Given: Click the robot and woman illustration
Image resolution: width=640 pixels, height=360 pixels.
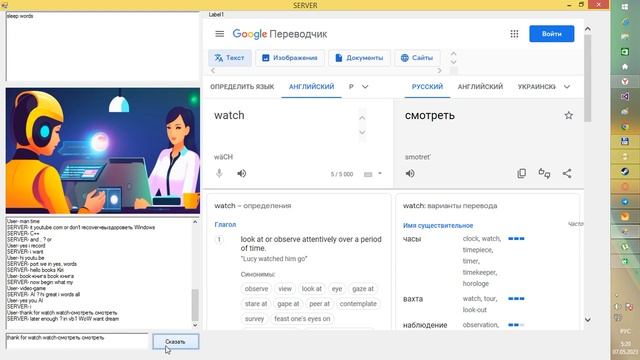Looking at the screenshot, I should (103, 151).
